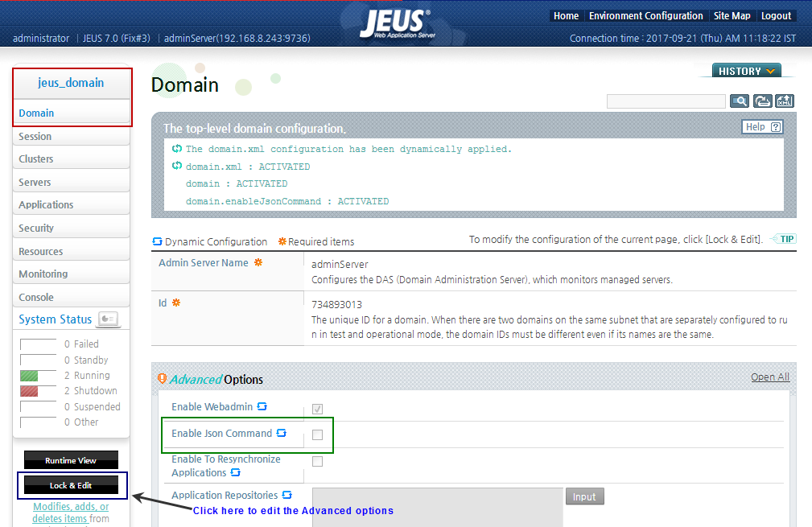Click the XML export icon button
812x527 pixels.
785,101
